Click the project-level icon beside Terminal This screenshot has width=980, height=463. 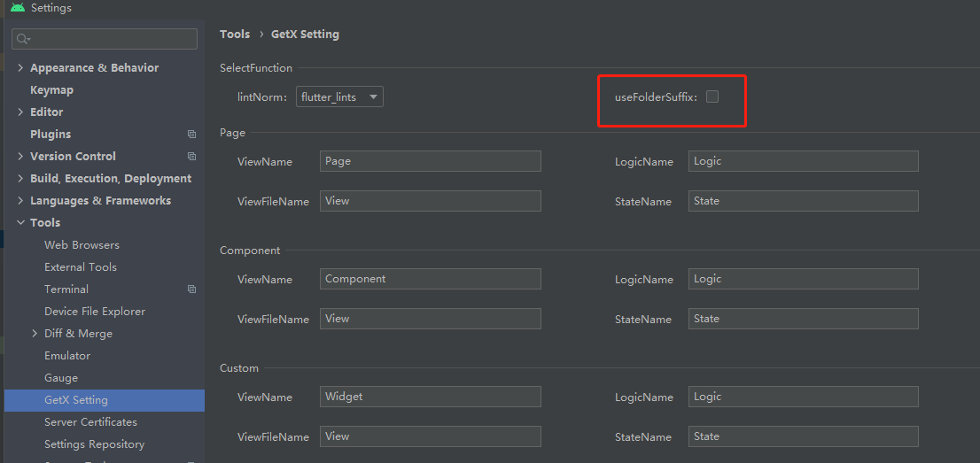tap(191, 289)
